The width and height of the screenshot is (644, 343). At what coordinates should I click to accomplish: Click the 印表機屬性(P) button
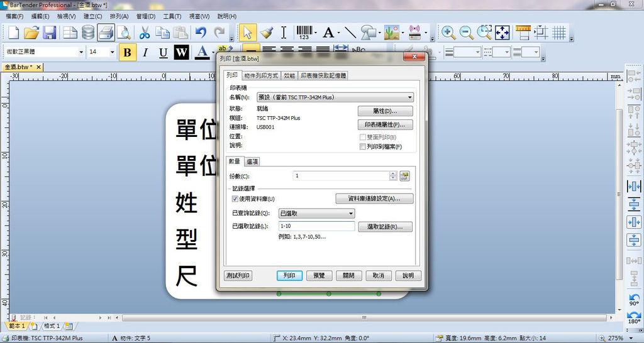(x=386, y=124)
